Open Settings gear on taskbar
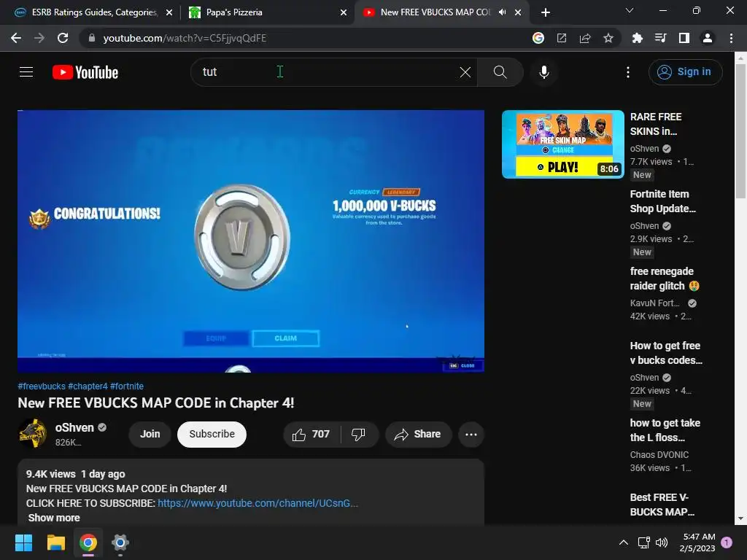 point(120,542)
